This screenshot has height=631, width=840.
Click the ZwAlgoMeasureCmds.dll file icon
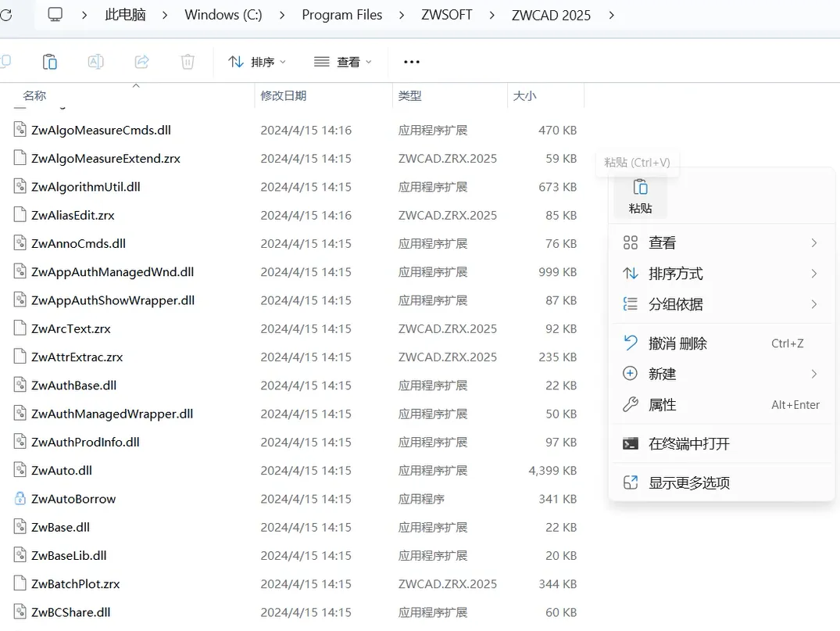tap(20, 130)
